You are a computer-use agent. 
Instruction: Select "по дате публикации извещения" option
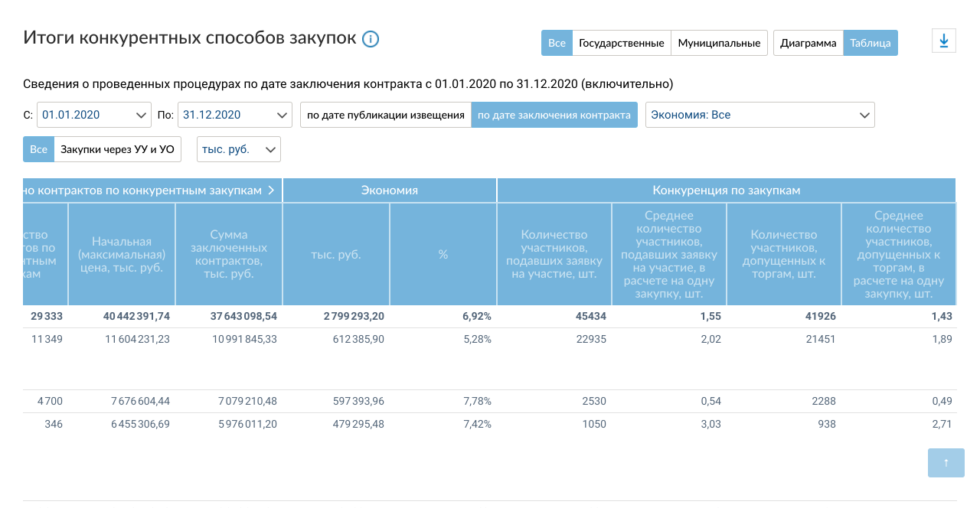click(x=385, y=116)
